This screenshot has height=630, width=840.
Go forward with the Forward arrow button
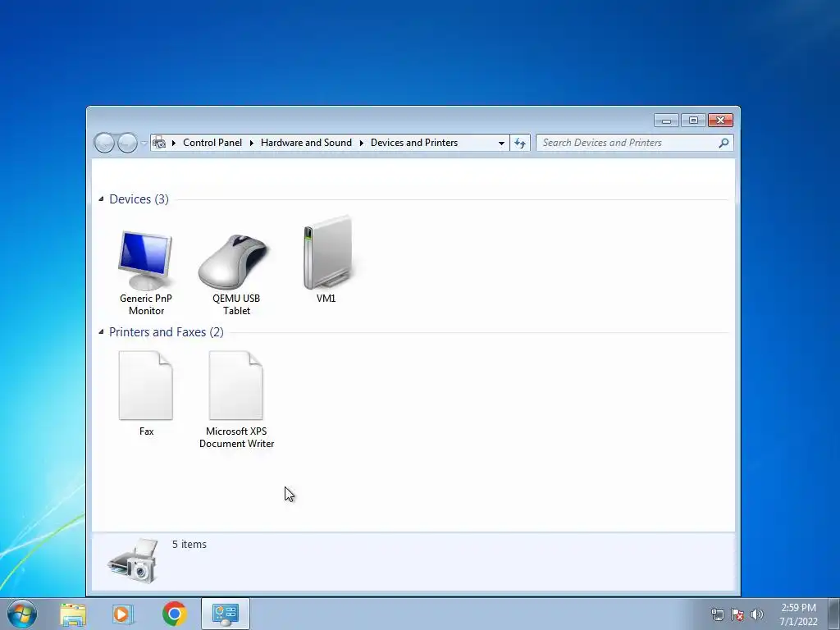pyautogui.click(x=127, y=143)
